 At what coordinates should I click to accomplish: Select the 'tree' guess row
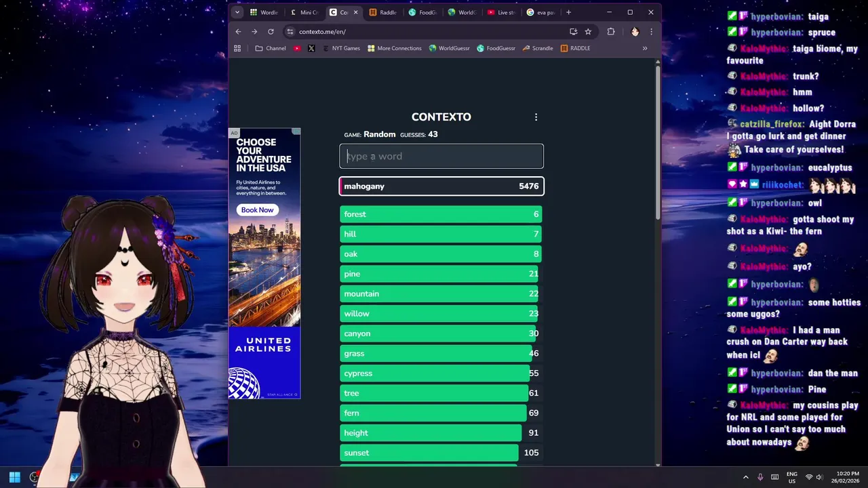(x=441, y=393)
